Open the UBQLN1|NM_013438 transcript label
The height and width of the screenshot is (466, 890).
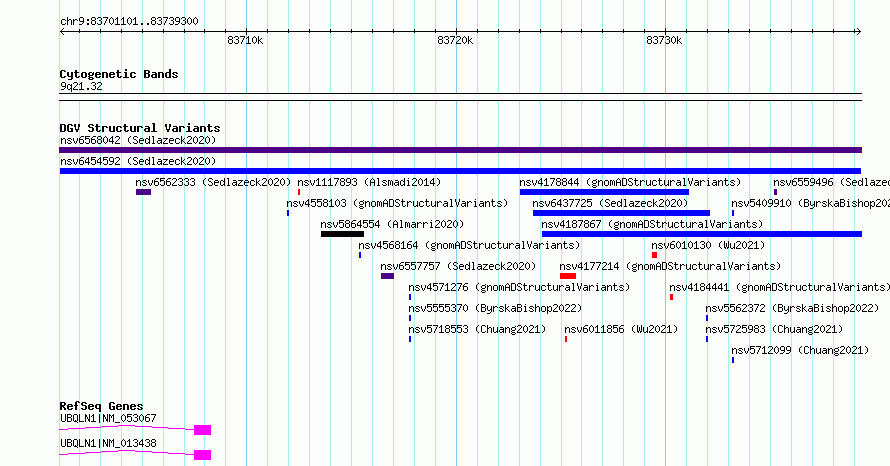pyautogui.click(x=108, y=443)
